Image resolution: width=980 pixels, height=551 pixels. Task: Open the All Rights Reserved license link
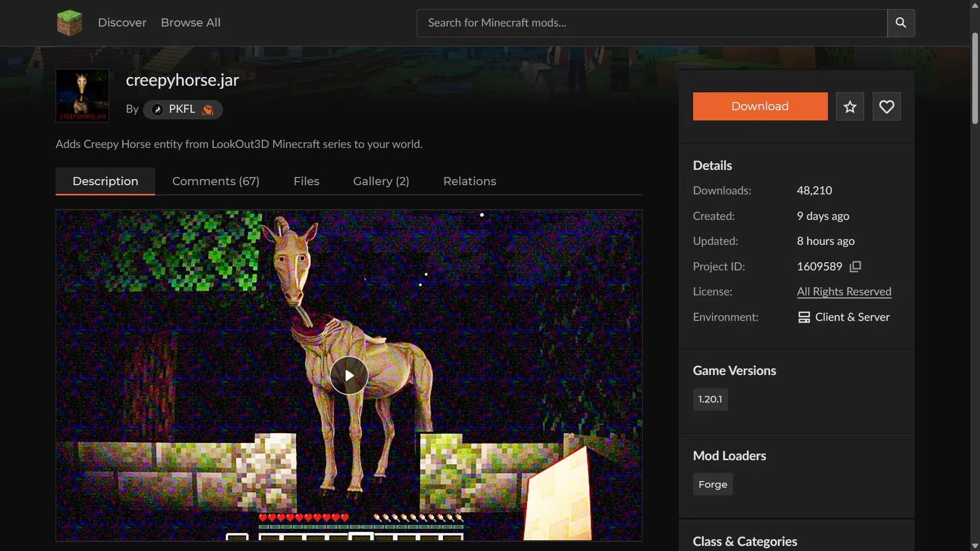tap(844, 292)
